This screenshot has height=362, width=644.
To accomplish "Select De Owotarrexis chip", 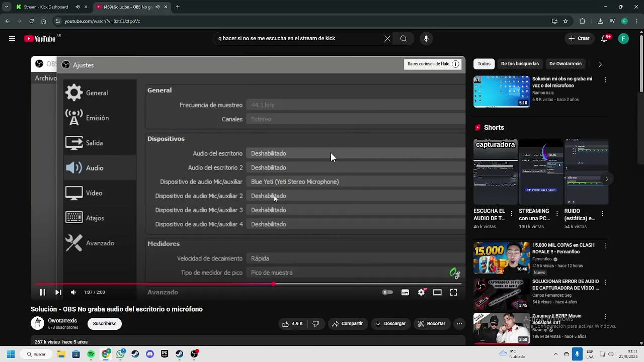I will click(x=566, y=64).
